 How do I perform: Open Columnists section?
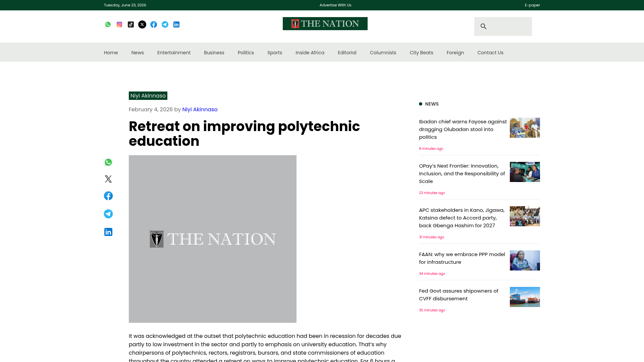(x=383, y=53)
